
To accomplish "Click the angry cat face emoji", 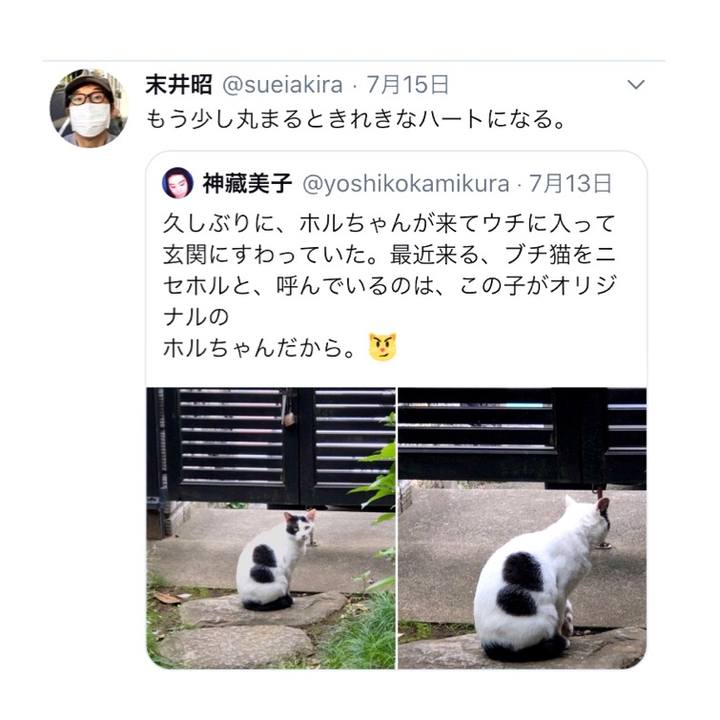I will tap(382, 348).
